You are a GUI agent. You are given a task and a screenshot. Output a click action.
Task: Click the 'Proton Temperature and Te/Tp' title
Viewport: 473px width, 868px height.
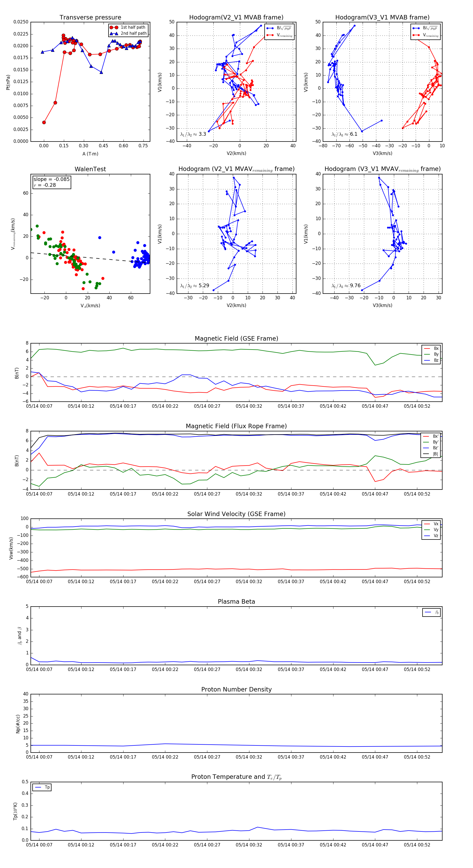tap(236, 777)
